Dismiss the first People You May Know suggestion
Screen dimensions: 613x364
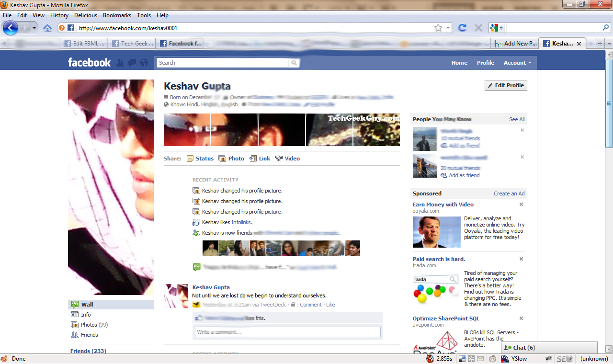pos(522,130)
